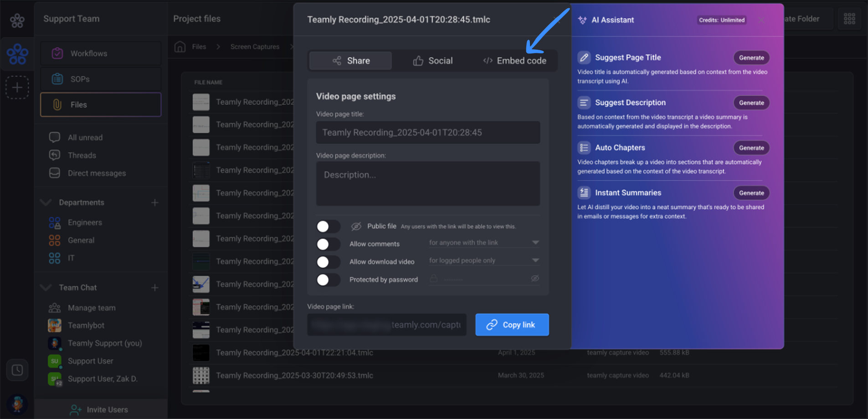
Task: Open General department
Action: [x=81, y=240]
